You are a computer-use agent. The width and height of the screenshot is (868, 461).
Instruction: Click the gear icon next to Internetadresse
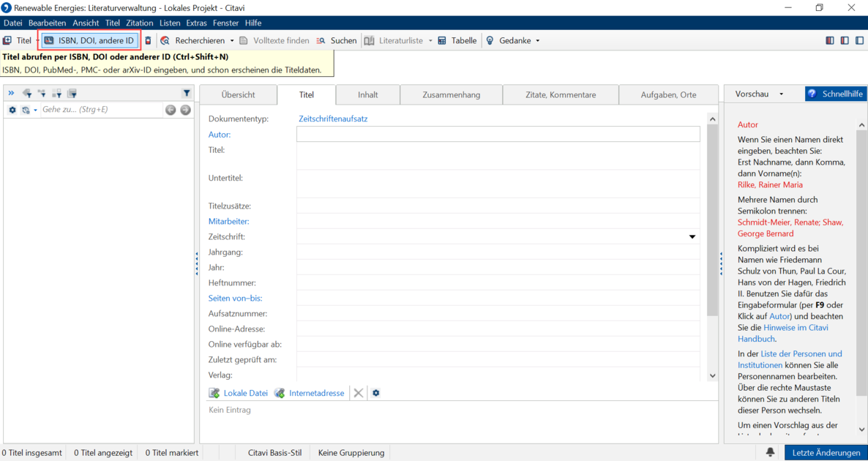pyautogui.click(x=376, y=393)
